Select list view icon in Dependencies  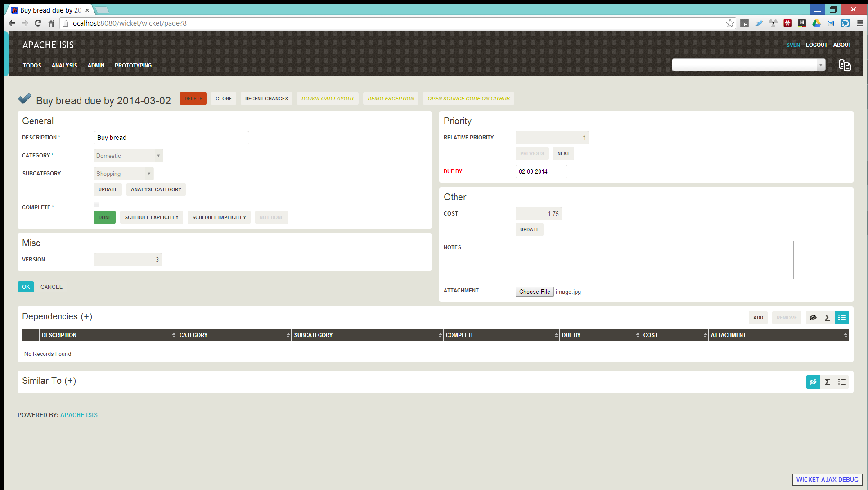click(x=841, y=318)
